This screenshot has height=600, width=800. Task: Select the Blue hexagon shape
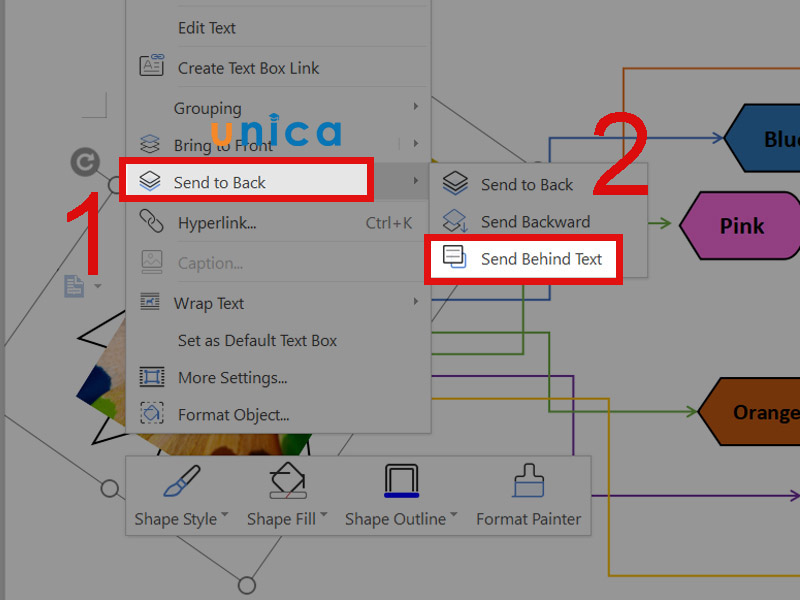tap(763, 138)
